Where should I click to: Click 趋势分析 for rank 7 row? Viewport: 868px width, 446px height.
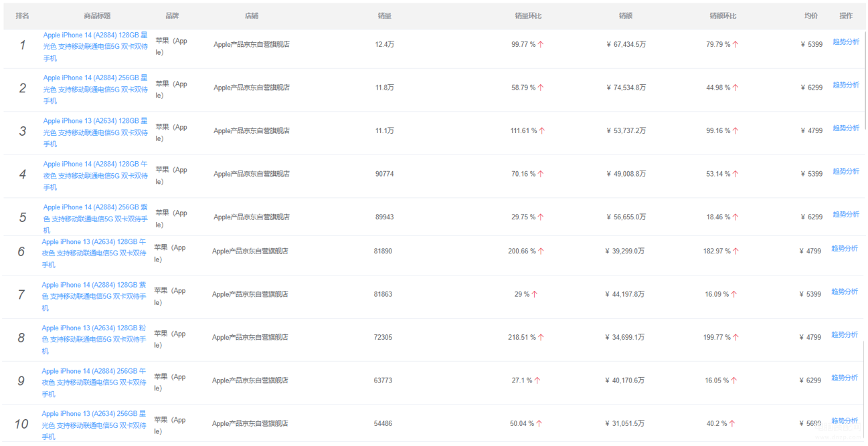(x=845, y=292)
